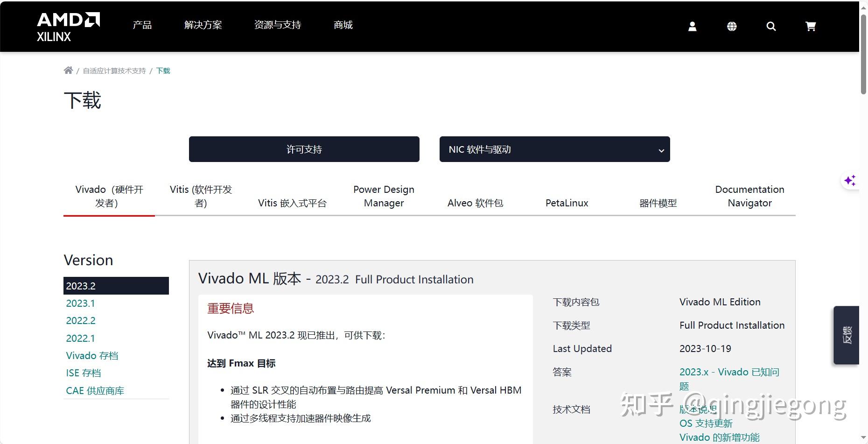This screenshot has height=444, width=868.
Task: Click the shopping cart icon
Action: [x=811, y=26]
